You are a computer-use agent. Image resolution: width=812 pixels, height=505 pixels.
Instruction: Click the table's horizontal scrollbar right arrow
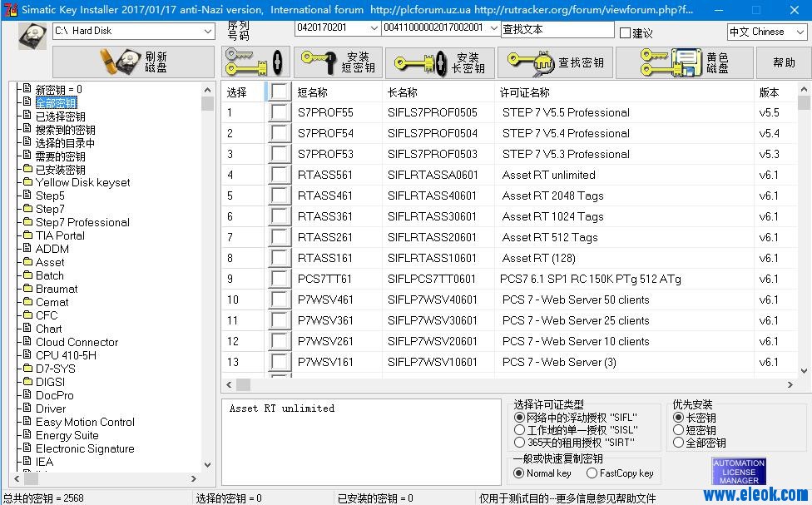click(790, 385)
